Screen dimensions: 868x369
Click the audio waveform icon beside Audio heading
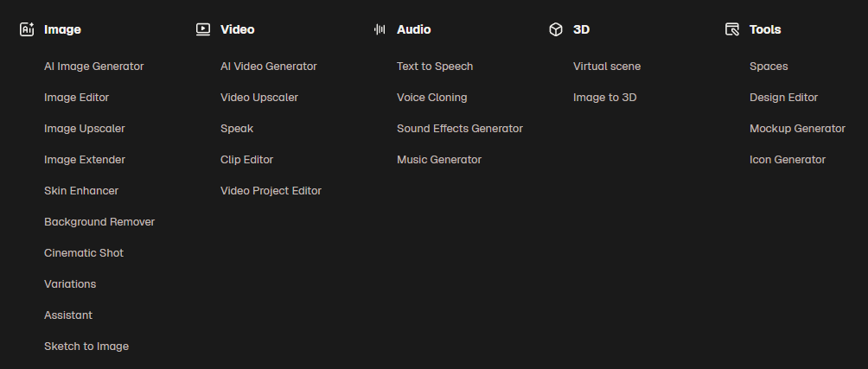[380, 29]
